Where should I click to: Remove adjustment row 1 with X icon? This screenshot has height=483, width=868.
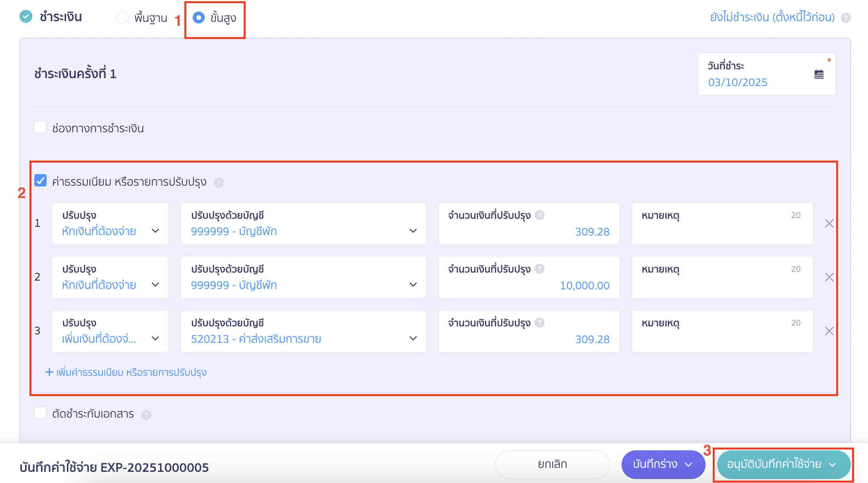(x=829, y=224)
